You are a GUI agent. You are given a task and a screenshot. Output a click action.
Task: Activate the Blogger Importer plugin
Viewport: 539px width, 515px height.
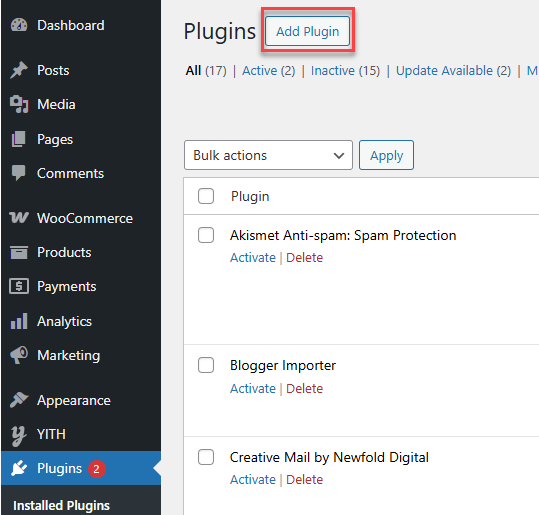pyautogui.click(x=253, y=388)
